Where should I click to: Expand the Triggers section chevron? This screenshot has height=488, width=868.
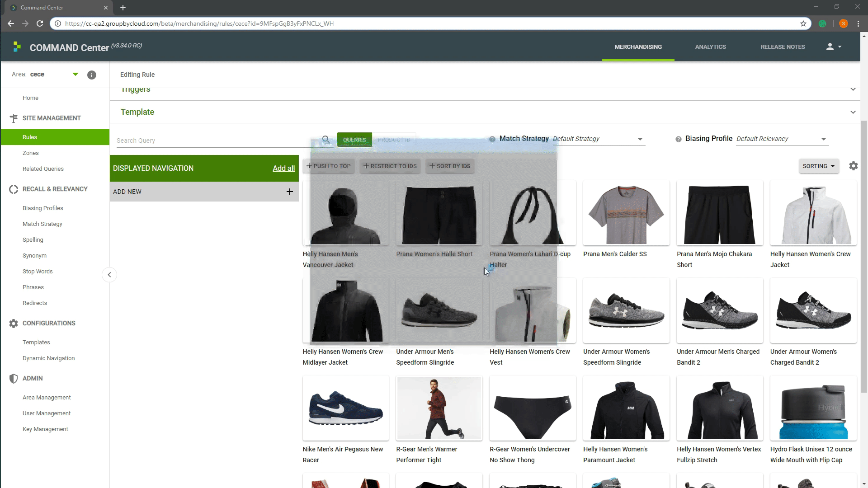(x=853, y=89)
